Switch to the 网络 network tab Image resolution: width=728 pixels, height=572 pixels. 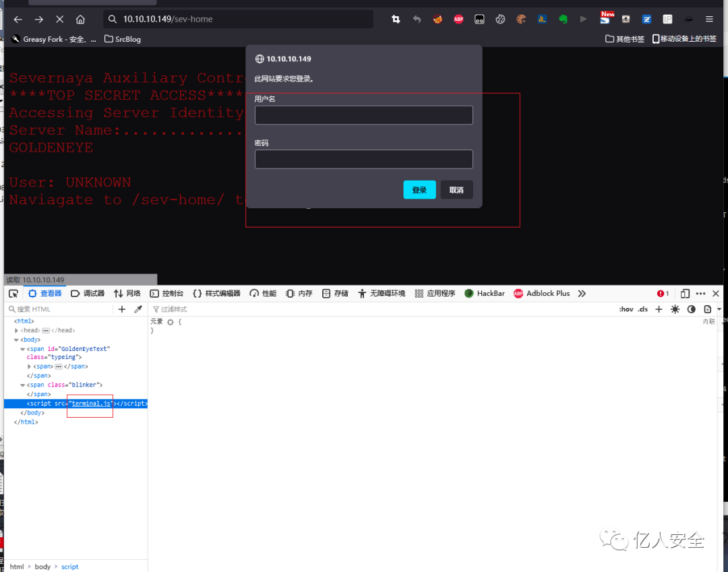(x=127, y=294)
